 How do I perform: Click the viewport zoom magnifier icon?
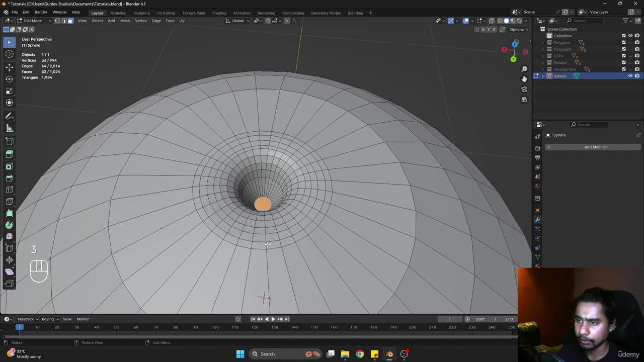tap(524, 69)
